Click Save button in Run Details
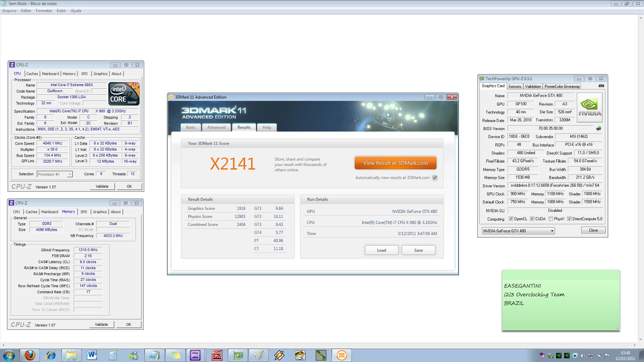The image size is (644, 362). coord(419,250)
